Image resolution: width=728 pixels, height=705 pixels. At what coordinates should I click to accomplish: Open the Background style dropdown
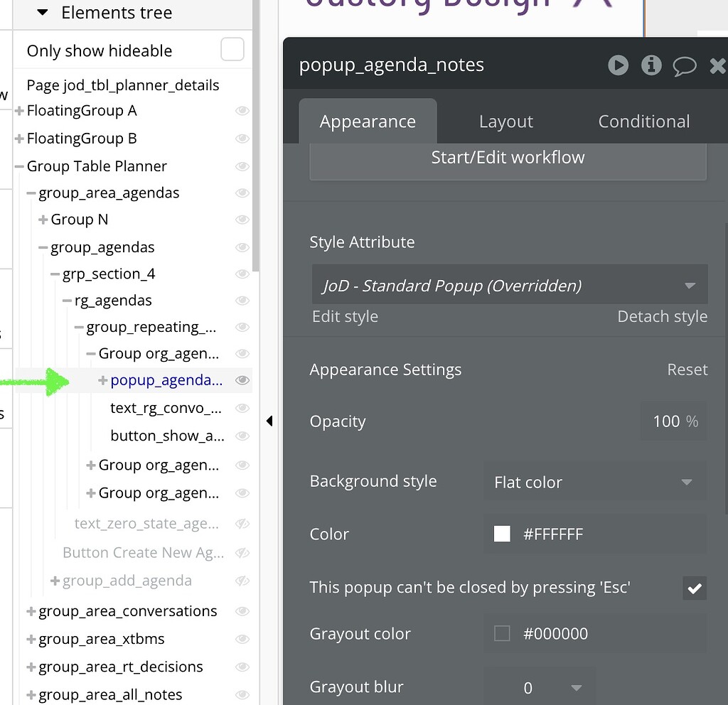pos(594,481)
